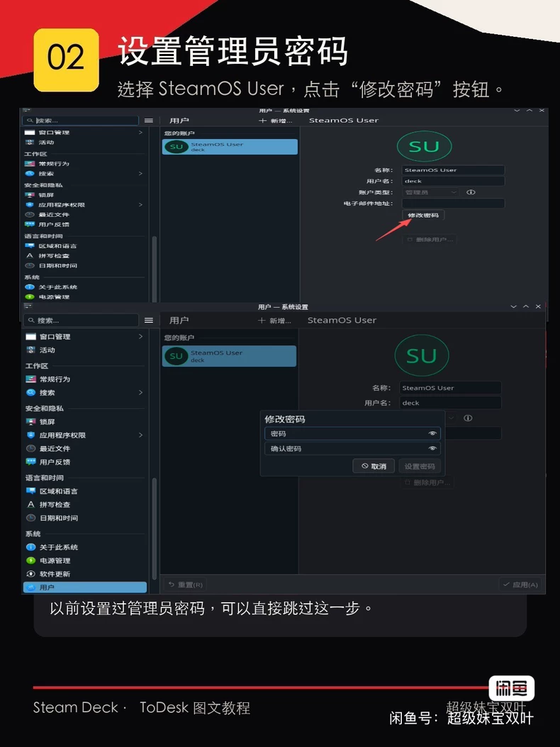The width and height of the screenshot is (560, 747).
Task: Click the 应用(A) apply button
Action: pos(520,585)
